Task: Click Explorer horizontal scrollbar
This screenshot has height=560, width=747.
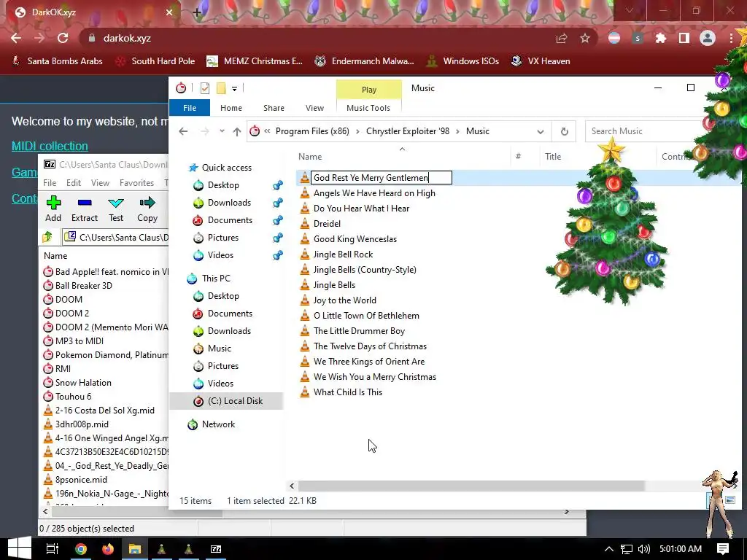Action: (x=471, y=486)
